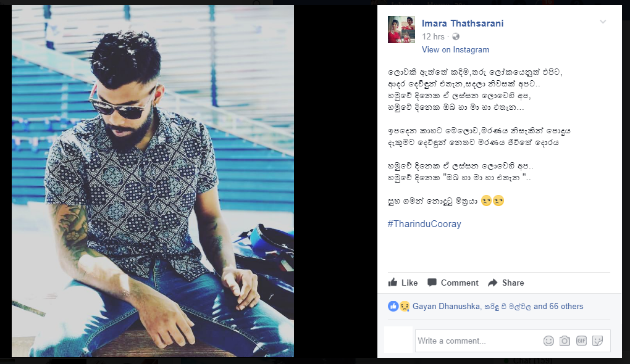View the blue like reaction icon
630x364 pixels.
393,306
